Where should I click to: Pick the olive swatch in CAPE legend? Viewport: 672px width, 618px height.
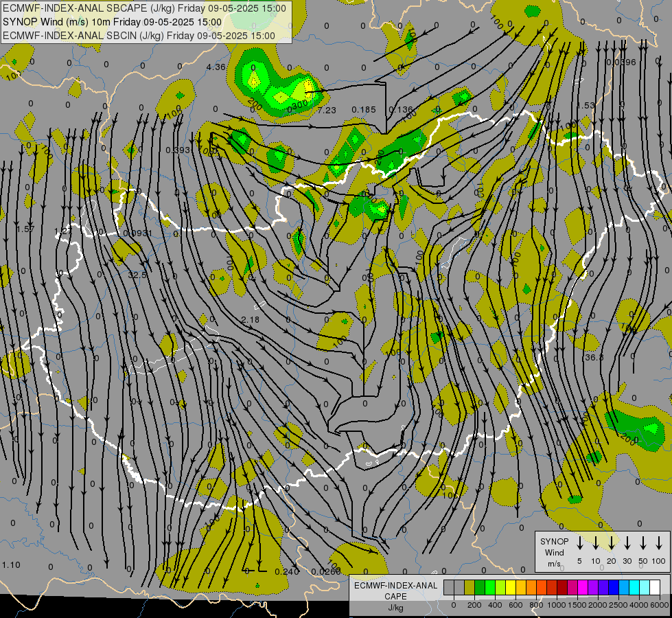tap(470, 587)
